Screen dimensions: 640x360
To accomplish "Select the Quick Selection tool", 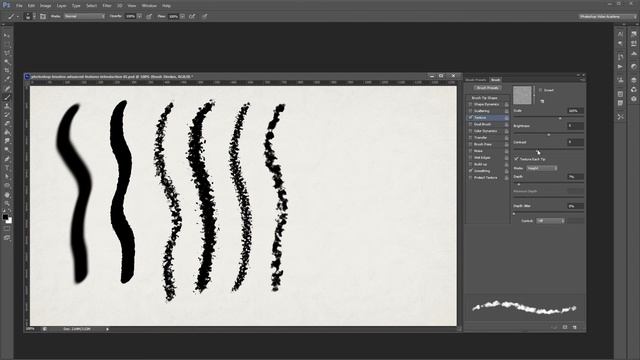I will [x=7, y=62].
